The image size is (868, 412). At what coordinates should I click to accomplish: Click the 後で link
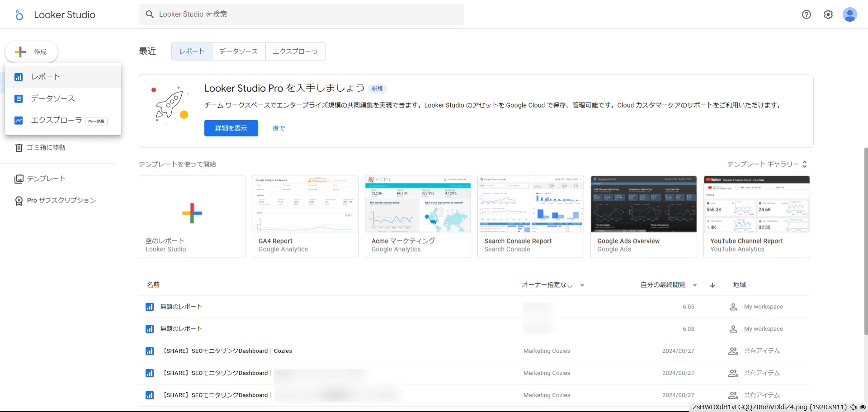[x=278, y=128]
